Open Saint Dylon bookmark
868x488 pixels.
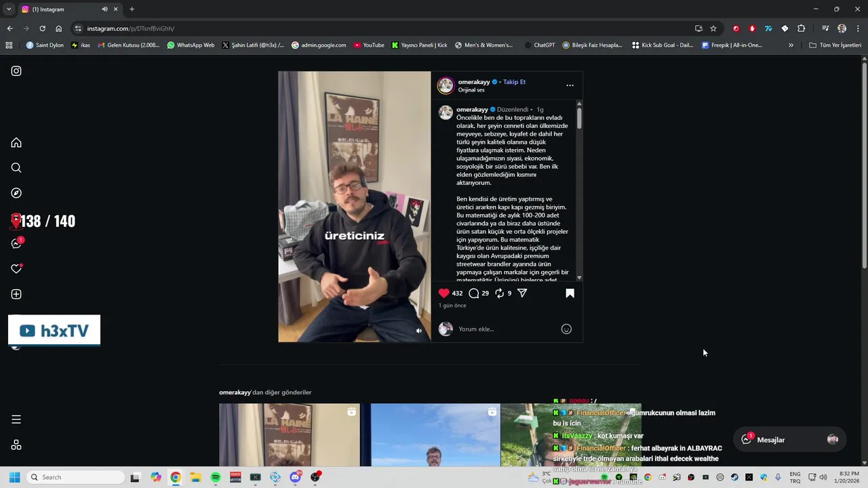pyautogui.click(x=45, y=45)
